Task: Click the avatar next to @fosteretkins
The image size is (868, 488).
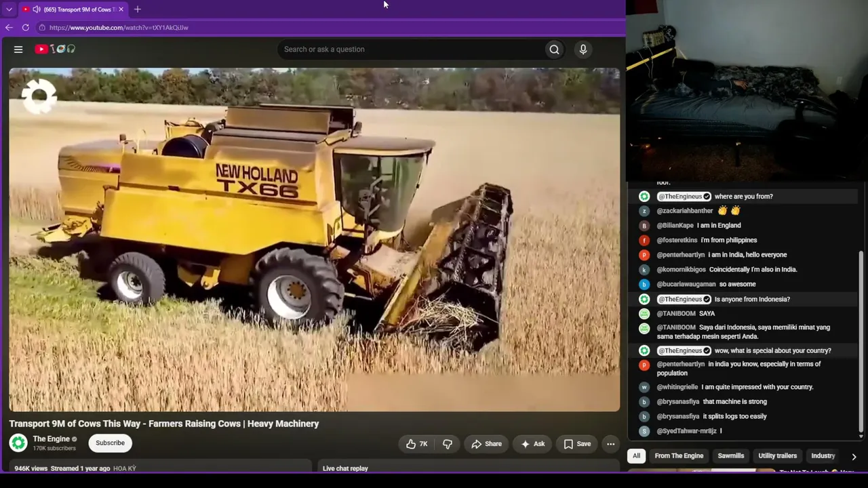Action: [x=644, y=240]
